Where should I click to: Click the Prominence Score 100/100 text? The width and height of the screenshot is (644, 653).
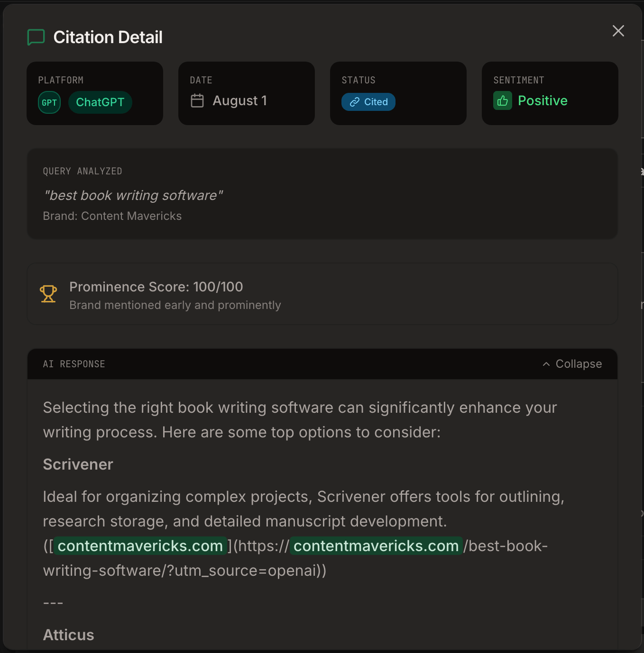[156, 287]
